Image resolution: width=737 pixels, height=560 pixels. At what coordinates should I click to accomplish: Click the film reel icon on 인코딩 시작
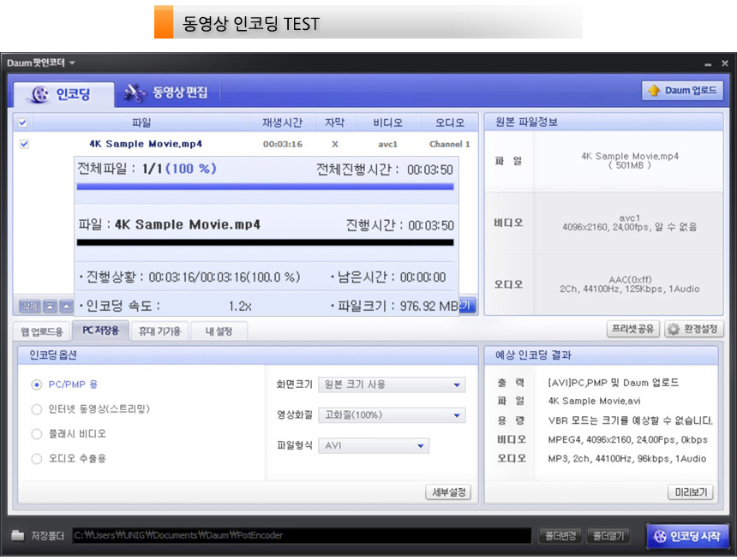click(x=661, y=537)
